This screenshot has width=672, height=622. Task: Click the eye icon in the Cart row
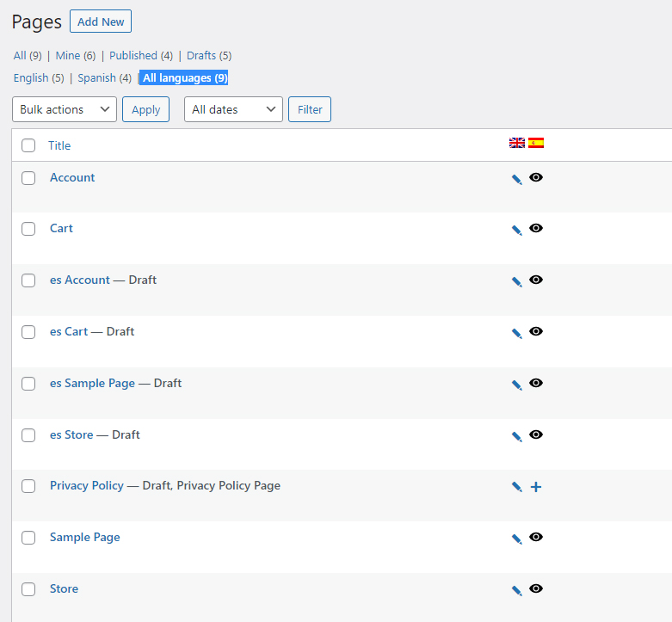pyautogui.click(x=536, y=228)
